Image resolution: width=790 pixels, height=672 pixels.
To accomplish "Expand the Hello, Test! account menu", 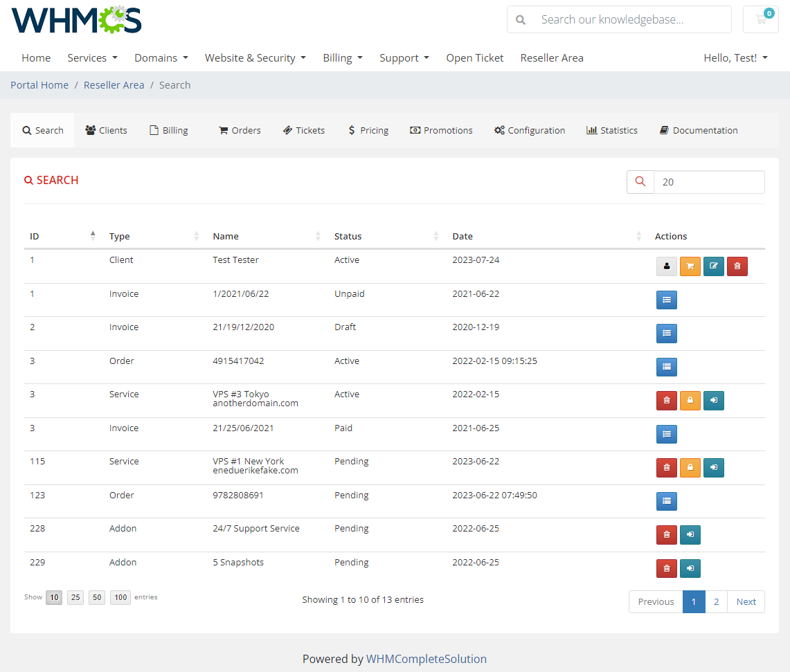I will tap(735, 57).
